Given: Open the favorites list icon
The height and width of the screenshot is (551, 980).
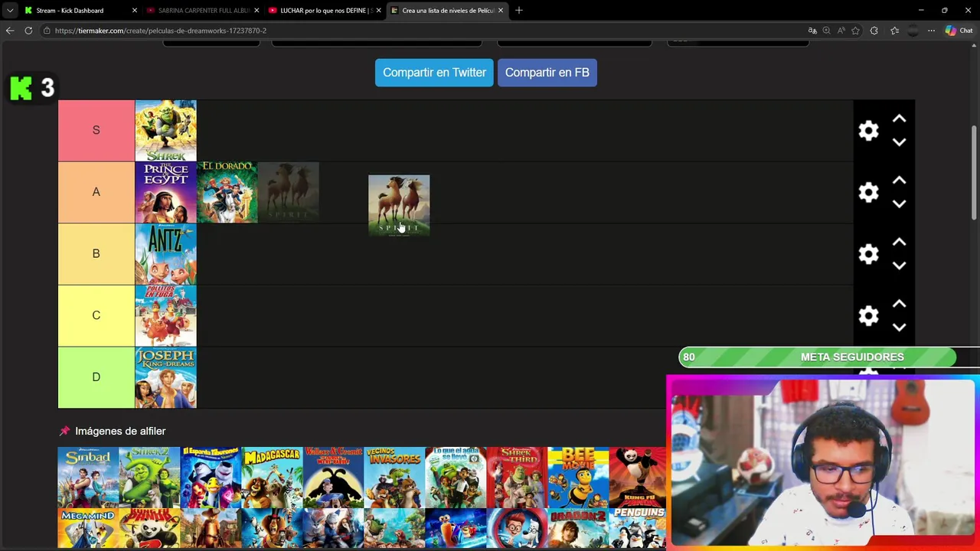Looking at the screenshot, I should [x=894, y=31].
